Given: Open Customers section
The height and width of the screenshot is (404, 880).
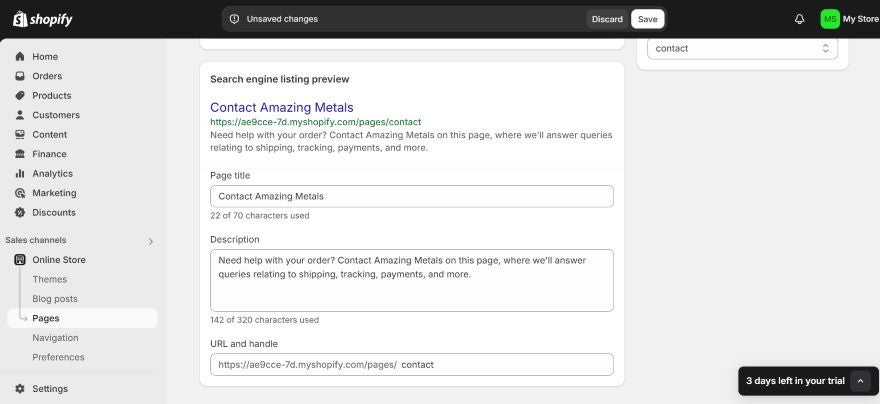Looking at the screenshot, I should coord(56,115).
